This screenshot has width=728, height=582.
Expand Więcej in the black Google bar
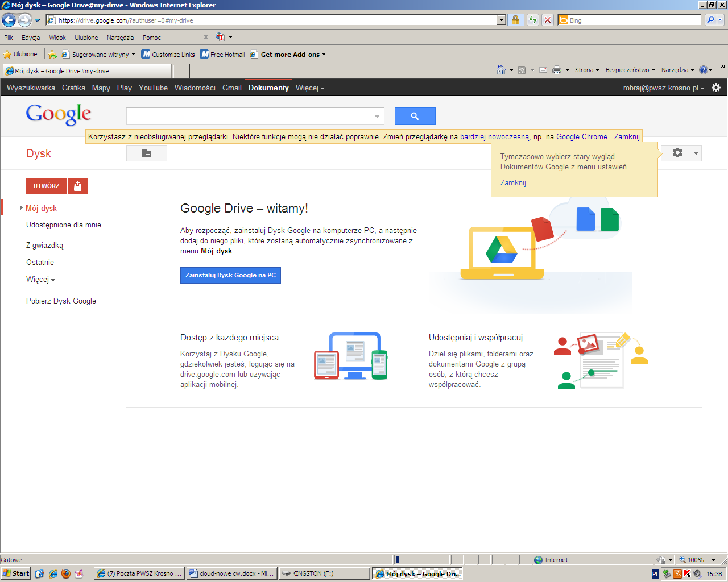(x=309, y=88)
